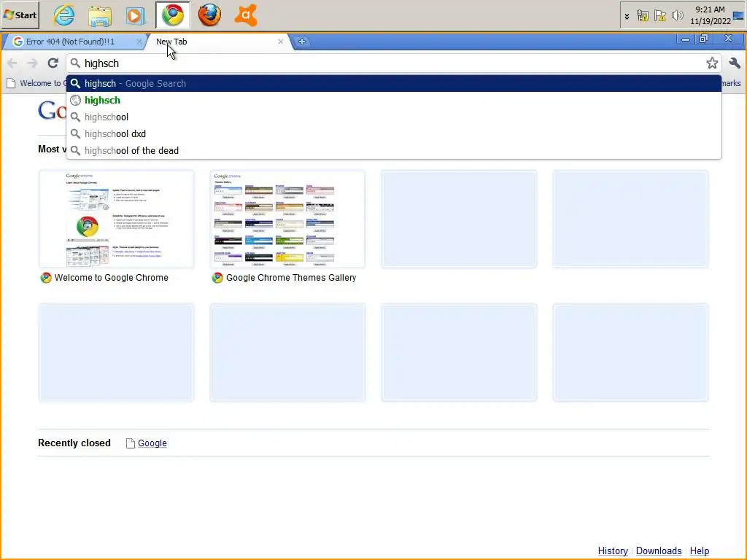This screenshot has width=747, height=560.
Task: Choose 'highsch - Google Search' suggestion
Action: pos(393,83)
